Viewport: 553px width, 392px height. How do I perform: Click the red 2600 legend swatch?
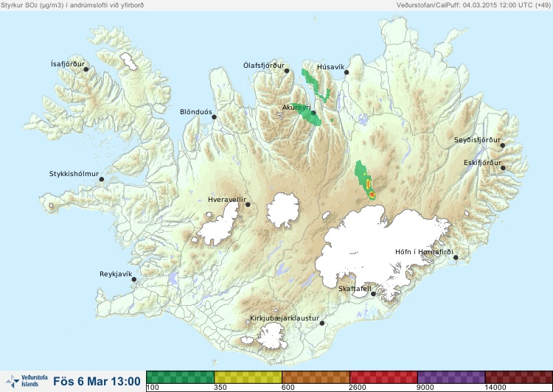(383, 377)
